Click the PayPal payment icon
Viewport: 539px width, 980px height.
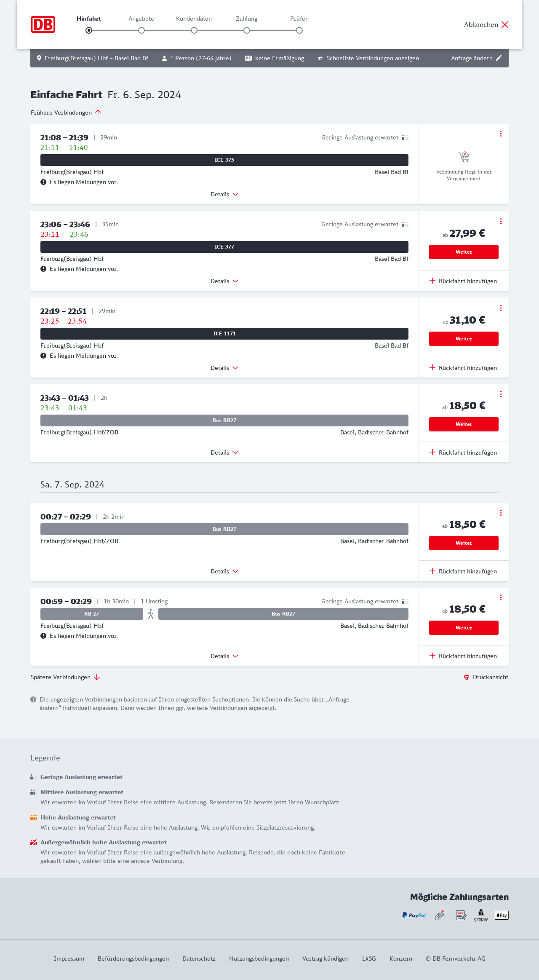(x=414, y=915)
